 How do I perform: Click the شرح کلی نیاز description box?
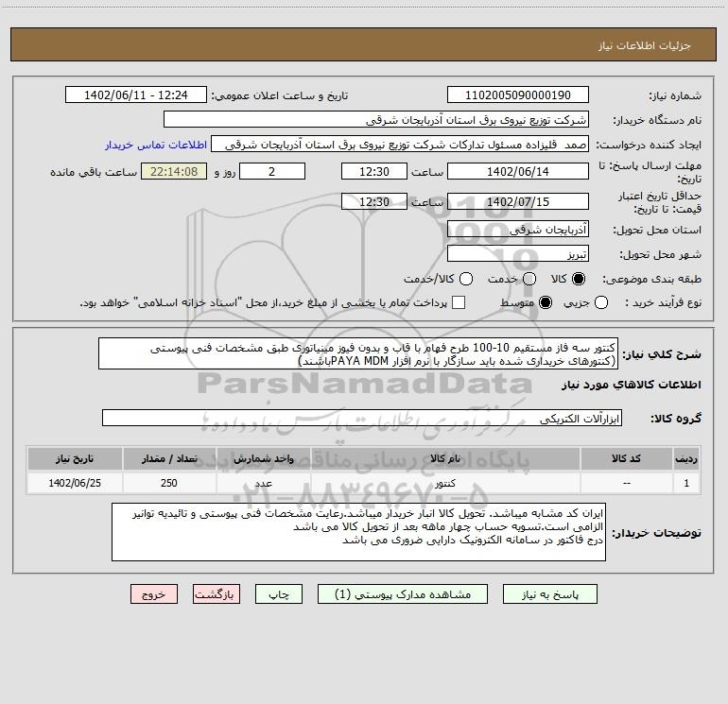[x=358, y=354]
